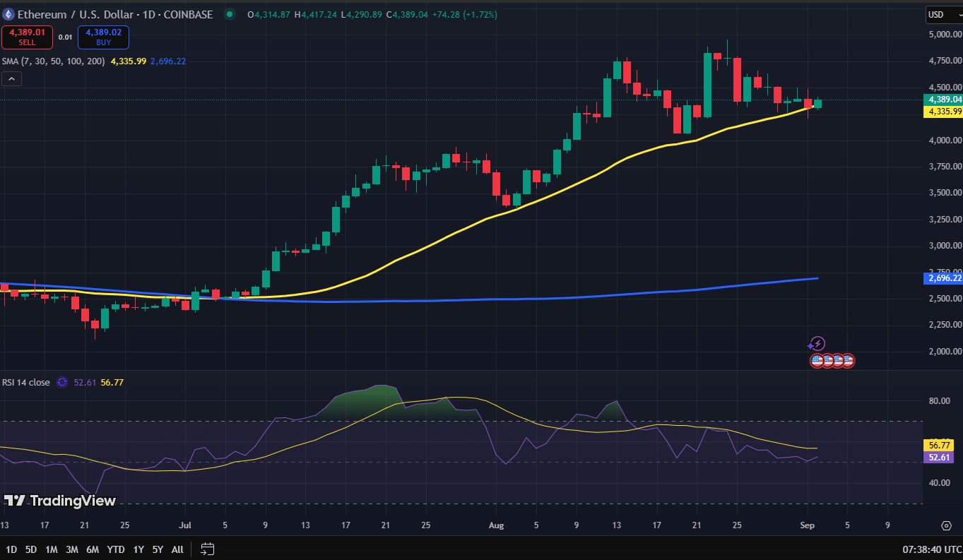
Task: Click the purple 52.61 value in RSI legend
Action: coord(86,382)
